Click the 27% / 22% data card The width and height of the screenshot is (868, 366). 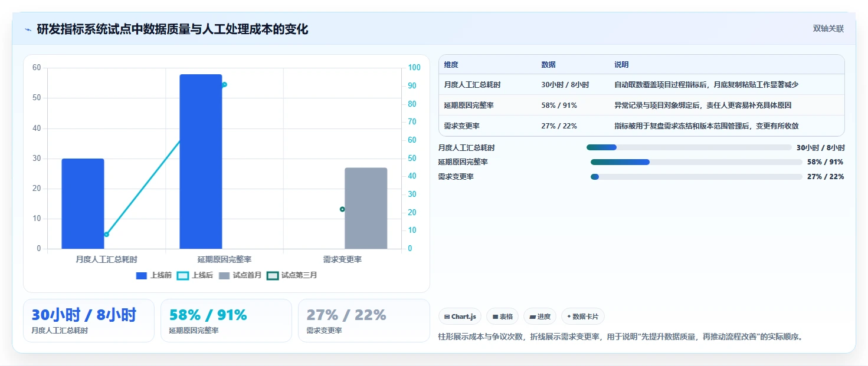[364, 321]
